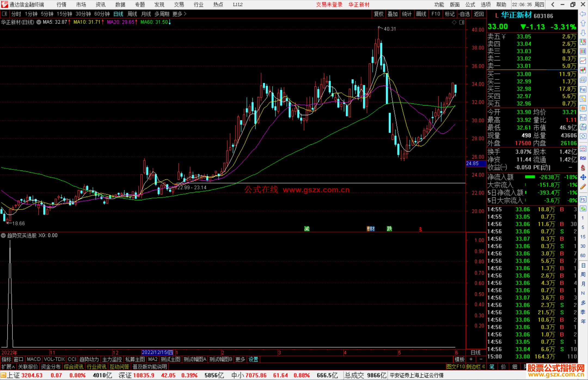This screenshot has width=588, height=380.
Task: Toggle the panel icon left of 分时
Action: [5, 14]
